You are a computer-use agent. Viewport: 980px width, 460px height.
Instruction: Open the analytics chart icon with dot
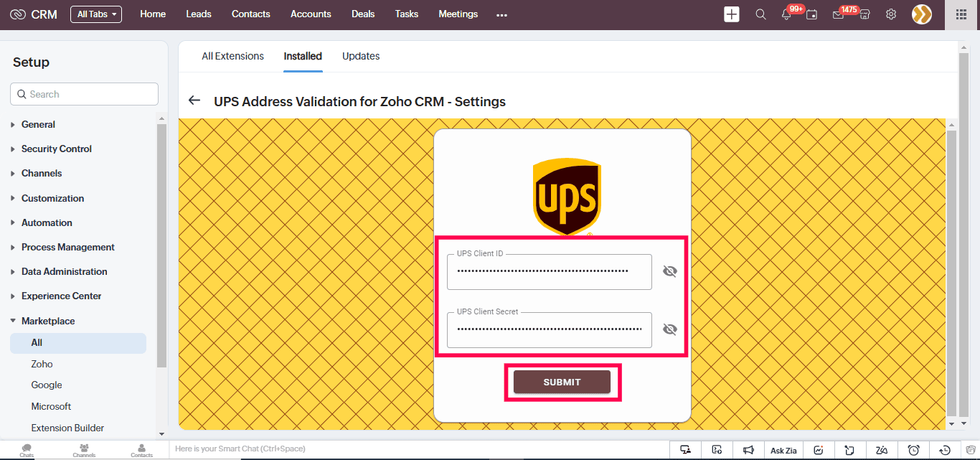(819, 450)
